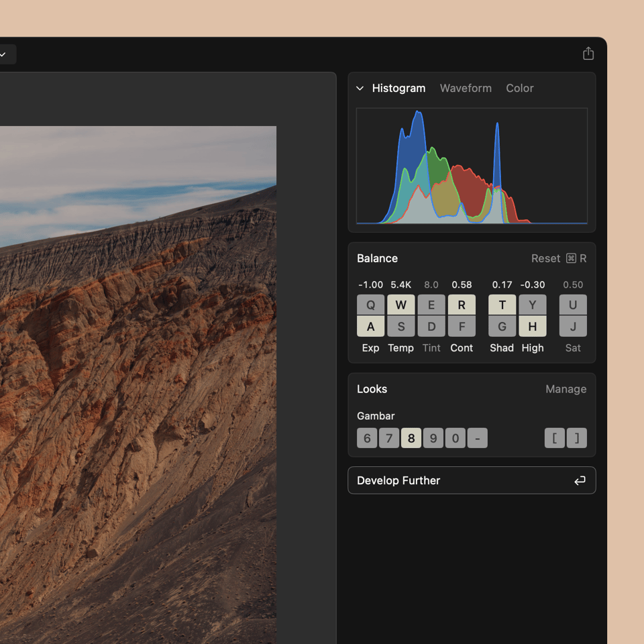Click the 0.50 Saturation value
Screen dimensions: 644x644
coord(573,284)
